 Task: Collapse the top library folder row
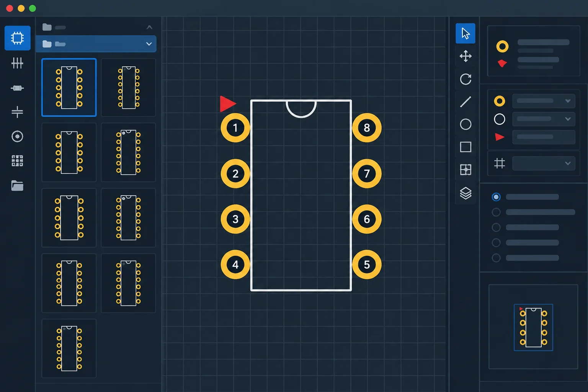click(x=149, y=27)
